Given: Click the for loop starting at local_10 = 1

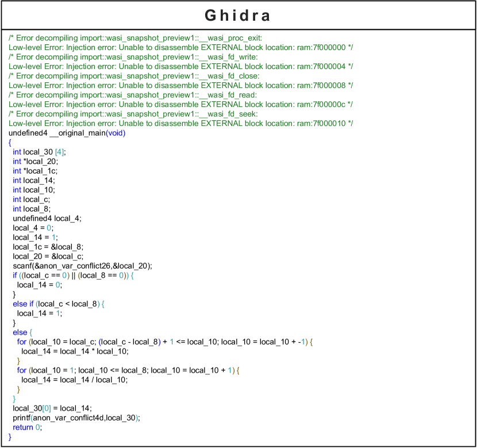Looking at the screenshot, I should 128,370.
